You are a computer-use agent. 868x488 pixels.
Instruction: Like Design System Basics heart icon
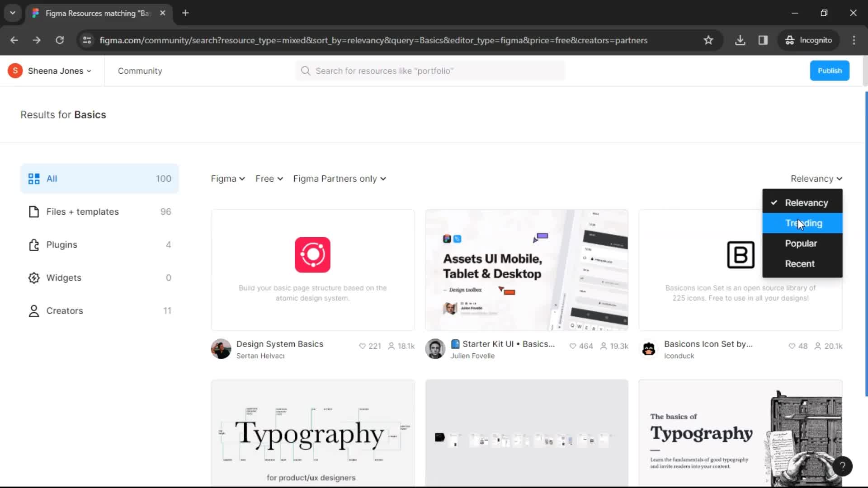(362, 346)
